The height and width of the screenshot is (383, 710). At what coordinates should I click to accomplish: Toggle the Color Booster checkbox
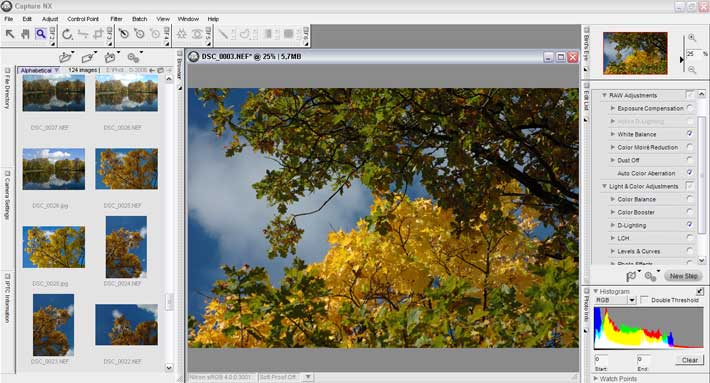690,212
